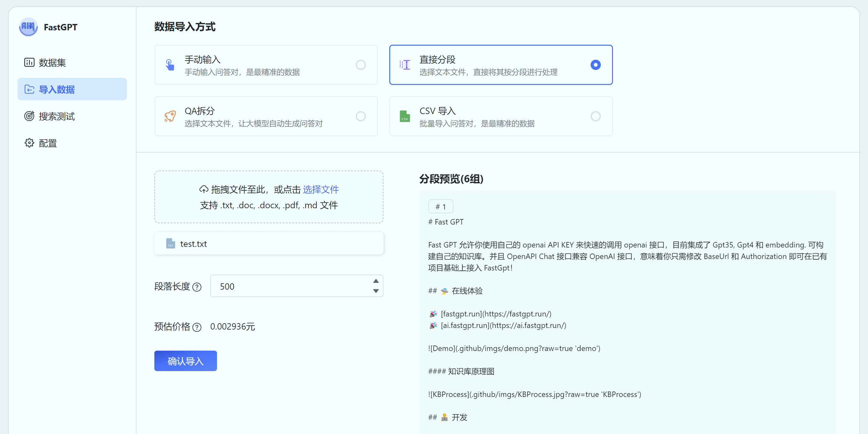Click the 选择文件 link
The height and width of the screenshot is (434, 868).
pyautogui.click(x=321, y=189)
